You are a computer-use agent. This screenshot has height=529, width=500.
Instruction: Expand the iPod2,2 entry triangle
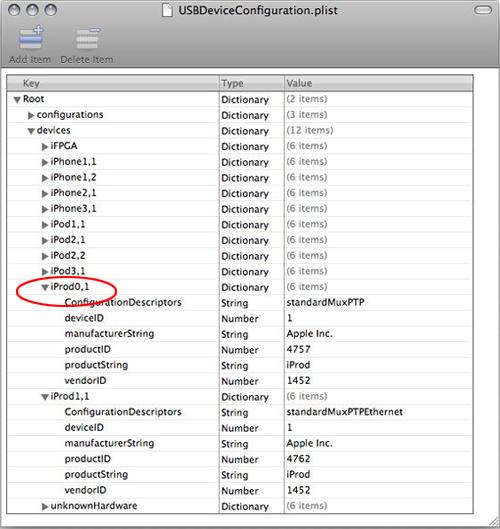(x=45, y=256)
